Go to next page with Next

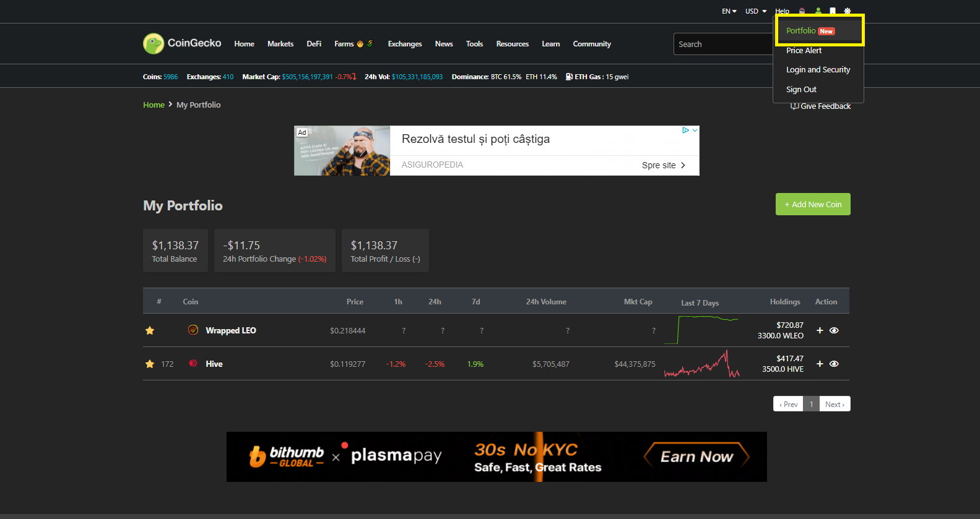[835, 404]
